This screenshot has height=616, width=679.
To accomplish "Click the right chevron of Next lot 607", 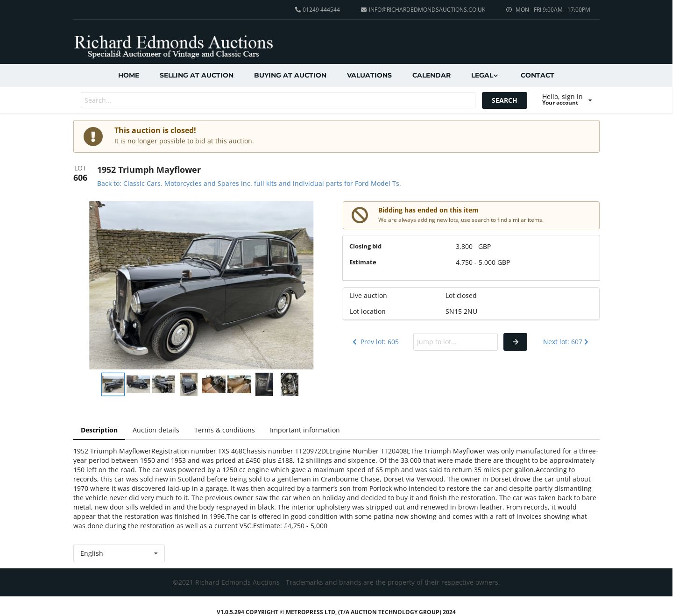I will coord(586,342).
